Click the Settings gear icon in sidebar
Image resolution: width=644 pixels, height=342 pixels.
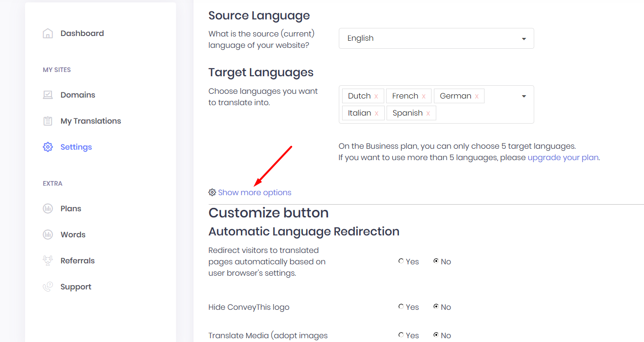tap(48, 147)
